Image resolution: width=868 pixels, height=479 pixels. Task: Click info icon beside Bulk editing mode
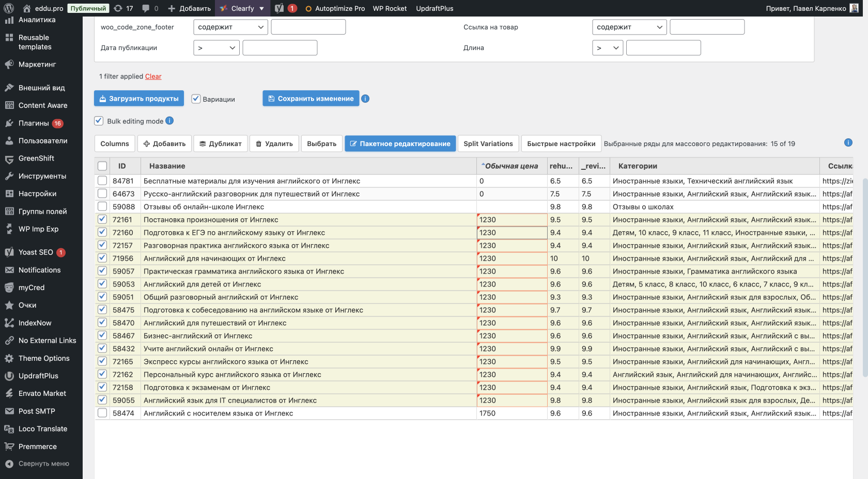[x=169, y=121]
